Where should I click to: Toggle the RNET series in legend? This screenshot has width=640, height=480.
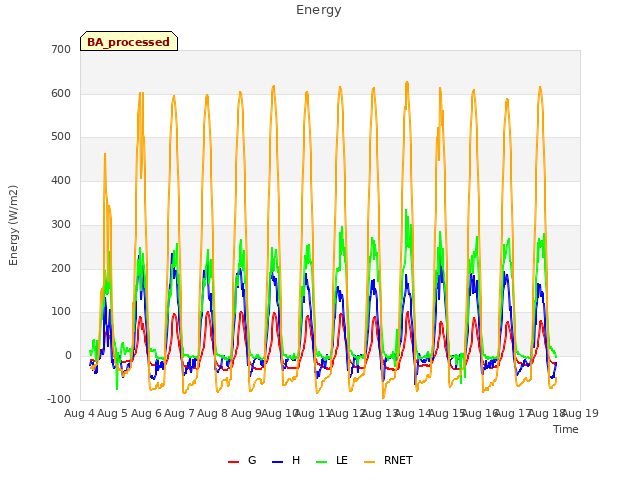pos(388,460)
